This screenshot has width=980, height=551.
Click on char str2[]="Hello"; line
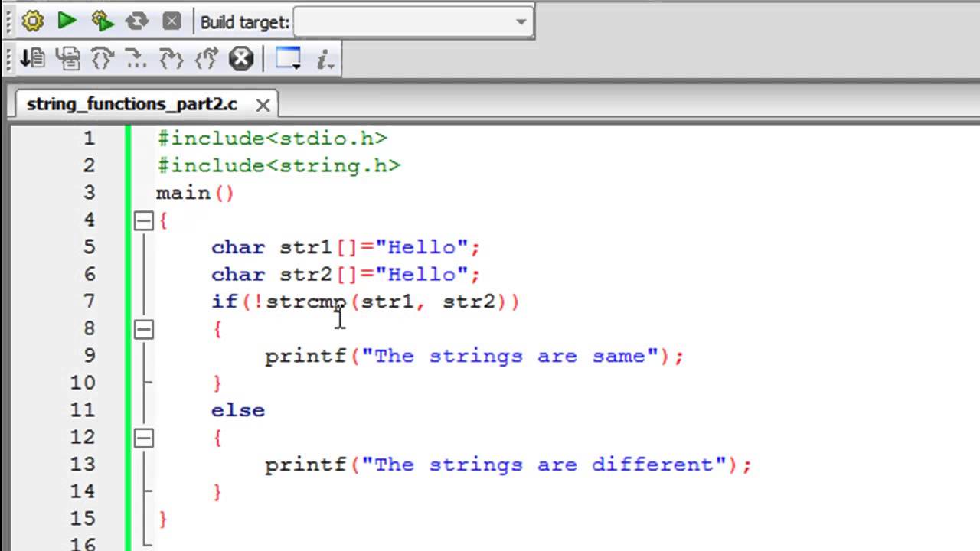coord(345,274)
